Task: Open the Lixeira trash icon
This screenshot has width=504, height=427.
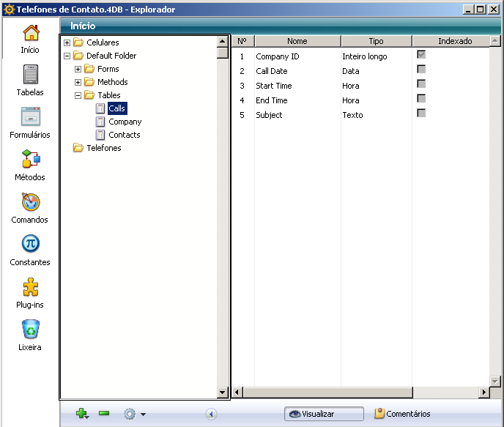Action: tap(30, 330)
